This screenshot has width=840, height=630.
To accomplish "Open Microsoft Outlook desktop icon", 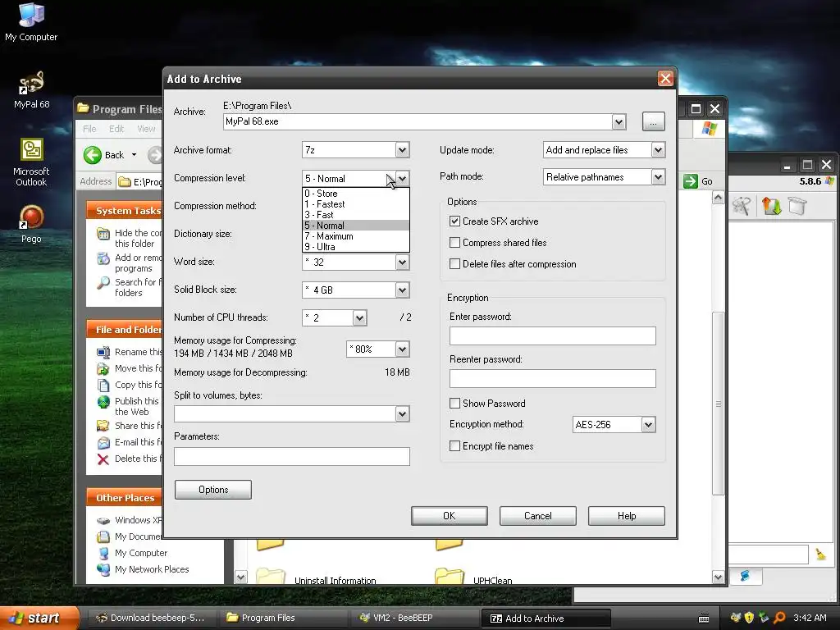I will click(31, 162).
